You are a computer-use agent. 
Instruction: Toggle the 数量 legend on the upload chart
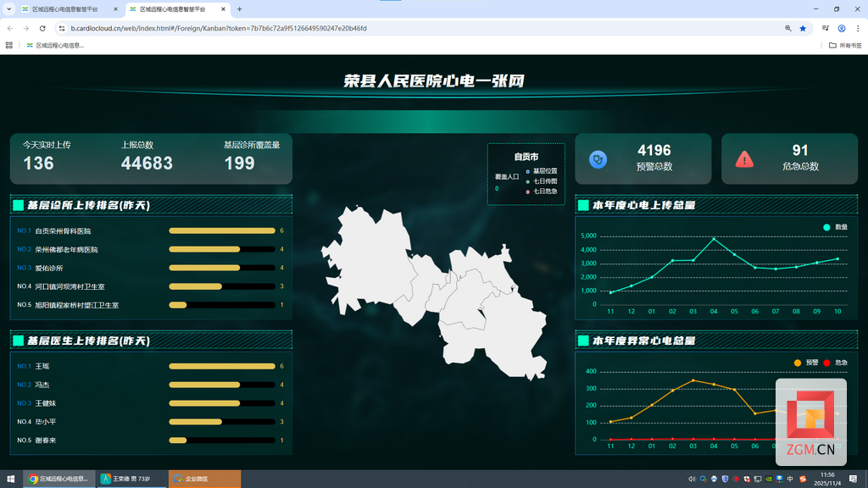click(835, 227)
